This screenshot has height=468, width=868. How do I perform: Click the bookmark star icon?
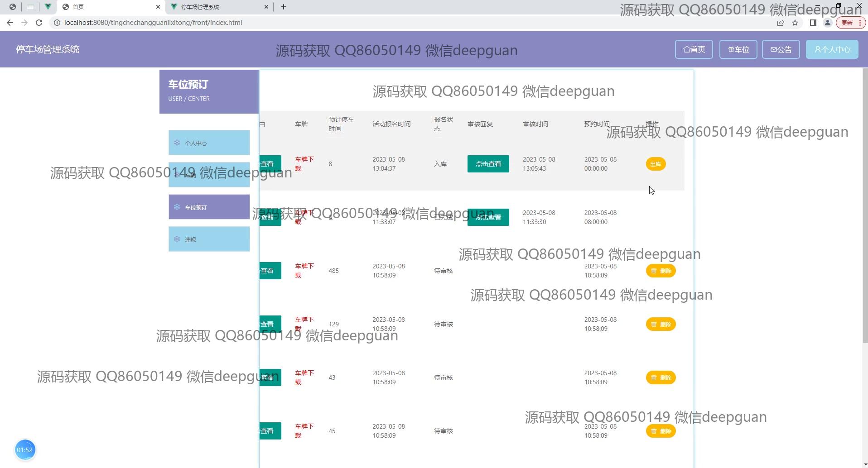coord(795,23)
